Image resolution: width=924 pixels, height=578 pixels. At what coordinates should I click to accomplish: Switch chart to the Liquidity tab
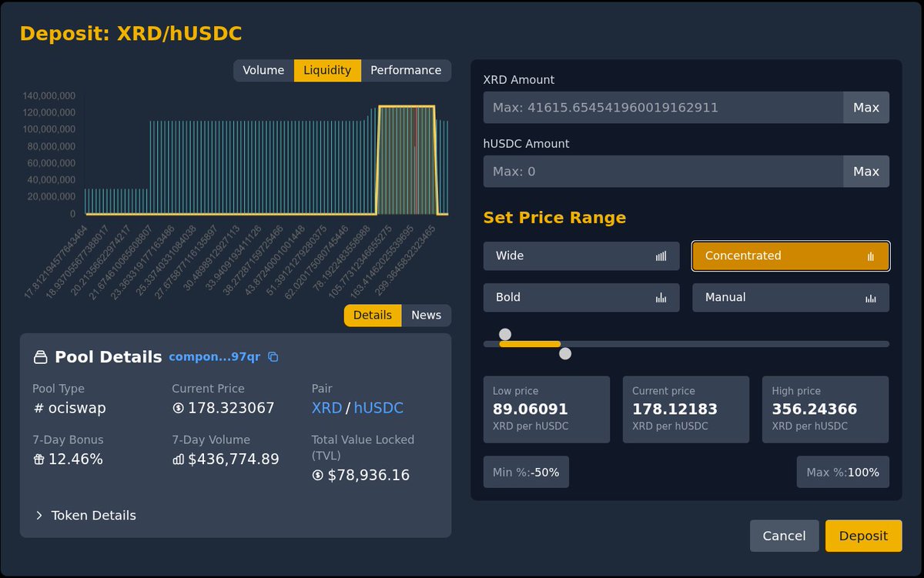[x=327, y=70]
